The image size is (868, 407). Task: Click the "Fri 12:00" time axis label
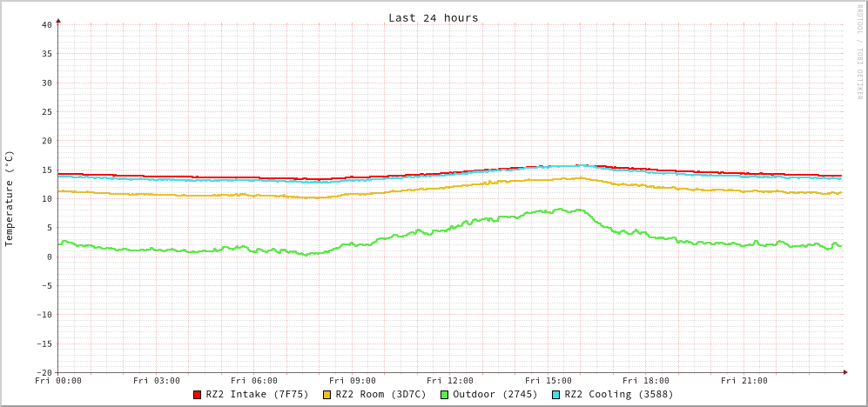click(450, 381)
